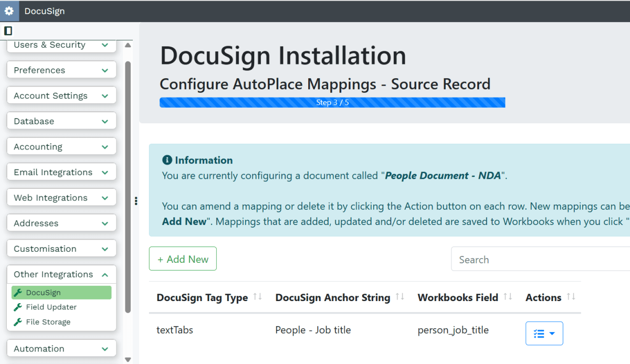The image size is (630, 364).
Task: Sort by Workbooks Field column arrows
Action: tap(508, 297)
